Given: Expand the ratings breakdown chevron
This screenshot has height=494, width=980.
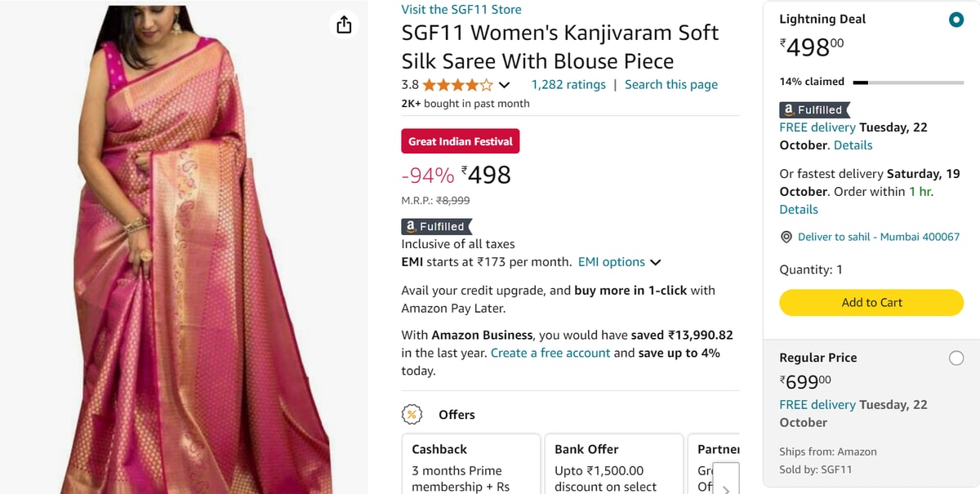Looking at the screenshot, I should 504,85.
